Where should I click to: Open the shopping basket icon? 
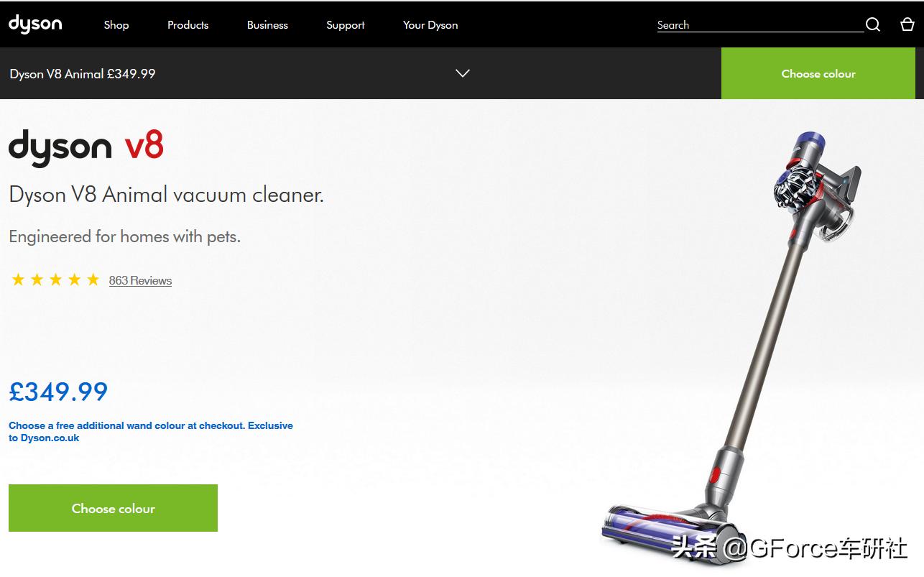tap(907, 24)
